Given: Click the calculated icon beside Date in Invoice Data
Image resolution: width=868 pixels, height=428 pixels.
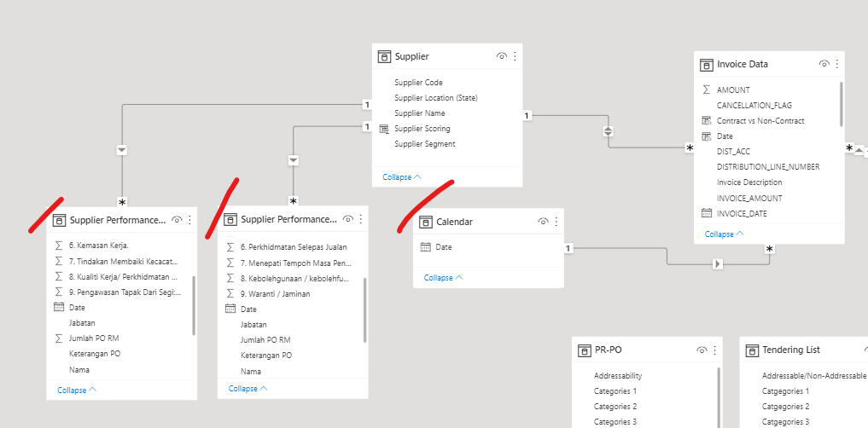Looking at the screenshot, I should tap(707, 136).
